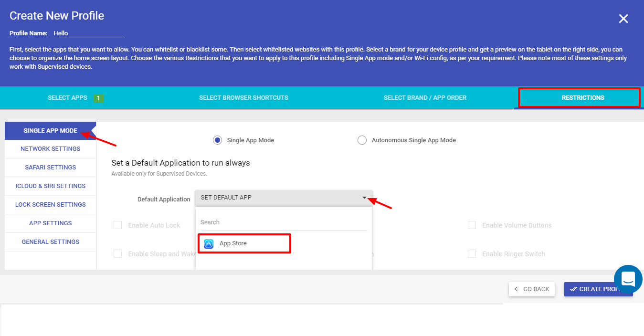Close the Create New Profile dialog

[623, 19]
